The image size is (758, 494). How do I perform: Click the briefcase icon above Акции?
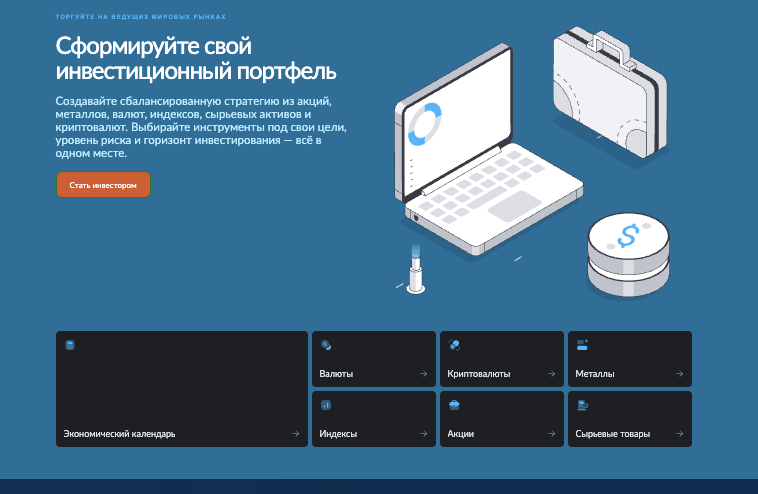pos(454,405)
